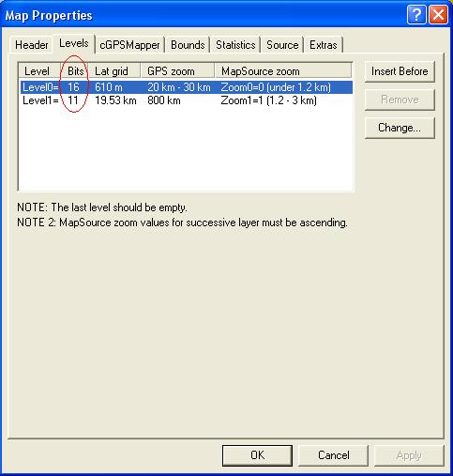Click Zoom0=0 (under 1.2 km) cell
This screenshot has height=476, width=453.
[276, 87]
